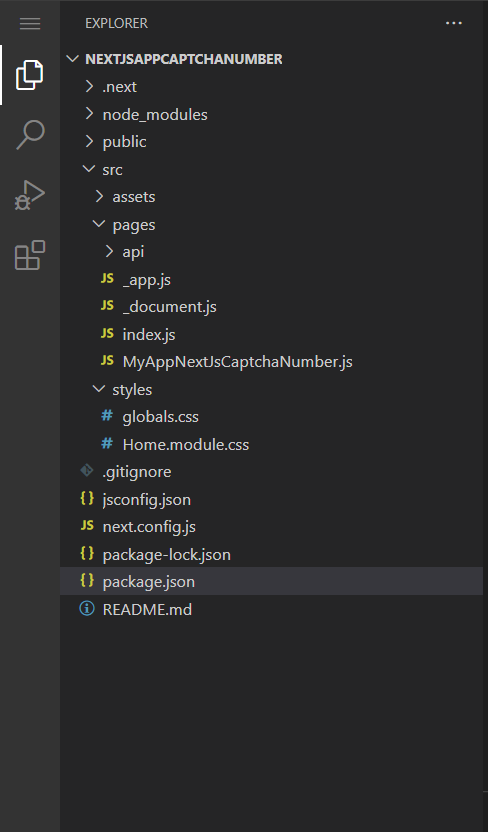Open the Run and Debug view
The width and height of the screenshot is (488, 832).
click(30, 195)
